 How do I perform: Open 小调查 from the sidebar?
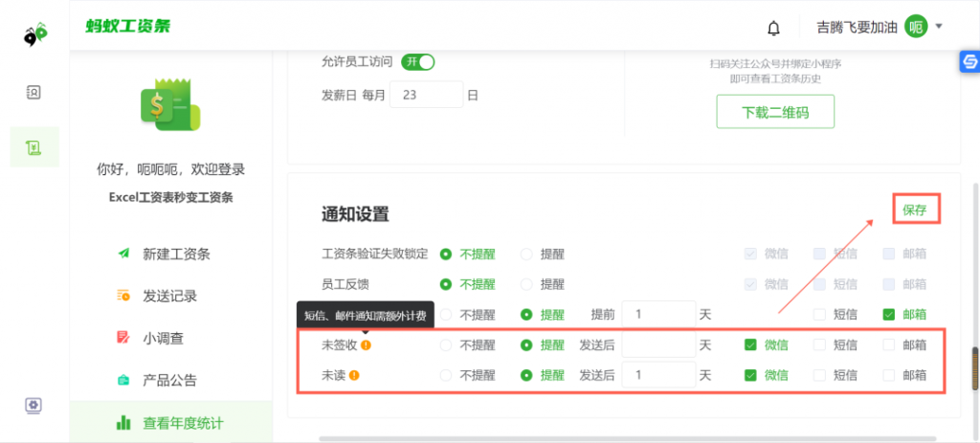click(163, 338)
